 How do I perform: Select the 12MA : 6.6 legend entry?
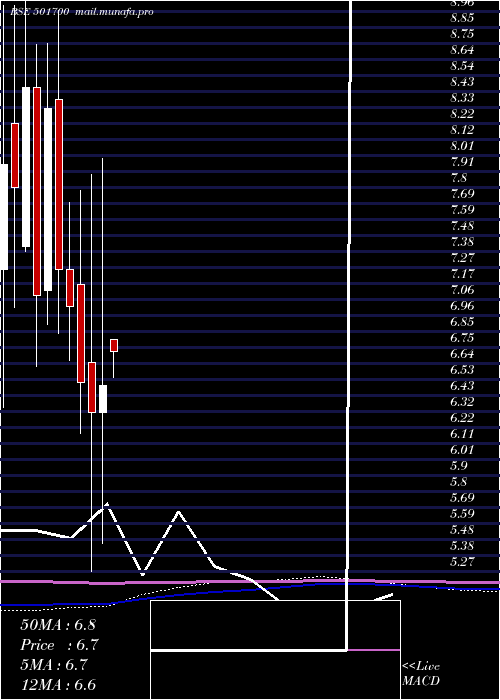(x=58, y=685)
